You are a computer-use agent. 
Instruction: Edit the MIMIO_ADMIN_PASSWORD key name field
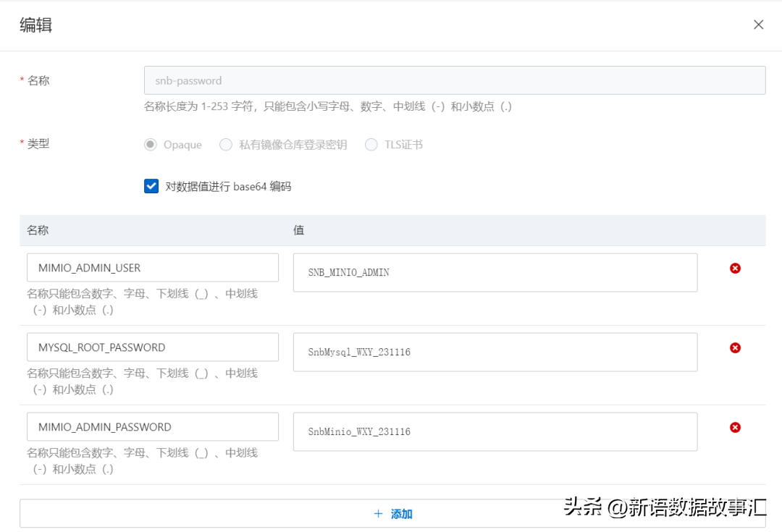(x=153, y=427)
